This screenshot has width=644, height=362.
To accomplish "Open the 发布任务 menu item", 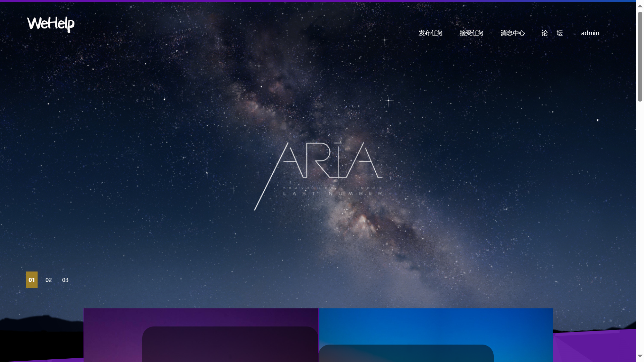I will tap(431, 33).
